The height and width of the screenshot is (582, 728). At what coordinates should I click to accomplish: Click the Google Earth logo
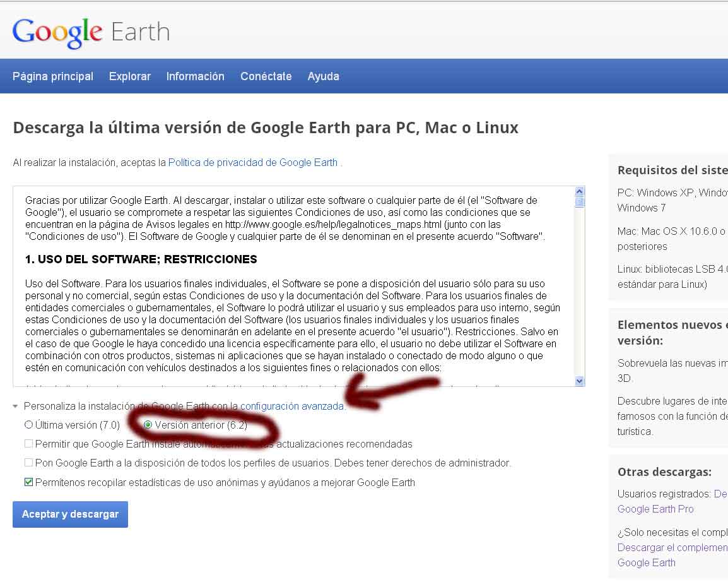click(x=91, y=32)
